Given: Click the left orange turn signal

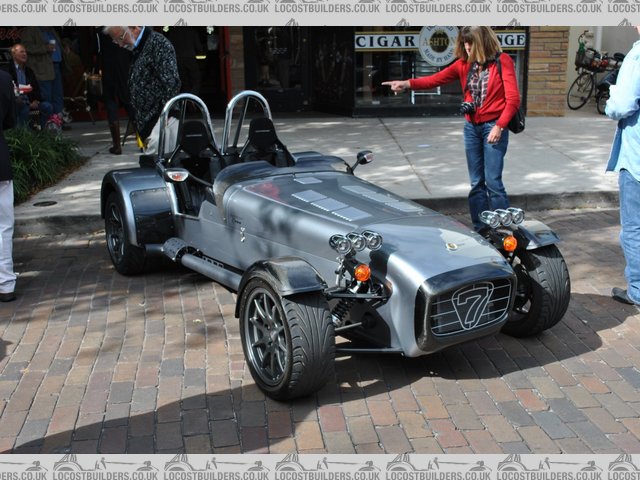Looking at the screenshot, I should pyautogui.click(x=362, y=272).
